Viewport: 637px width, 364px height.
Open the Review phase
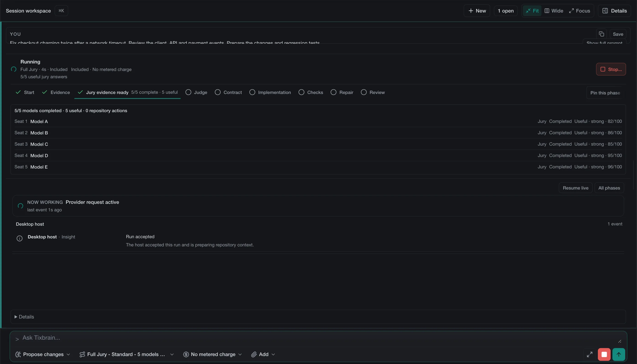pos(373,92)
